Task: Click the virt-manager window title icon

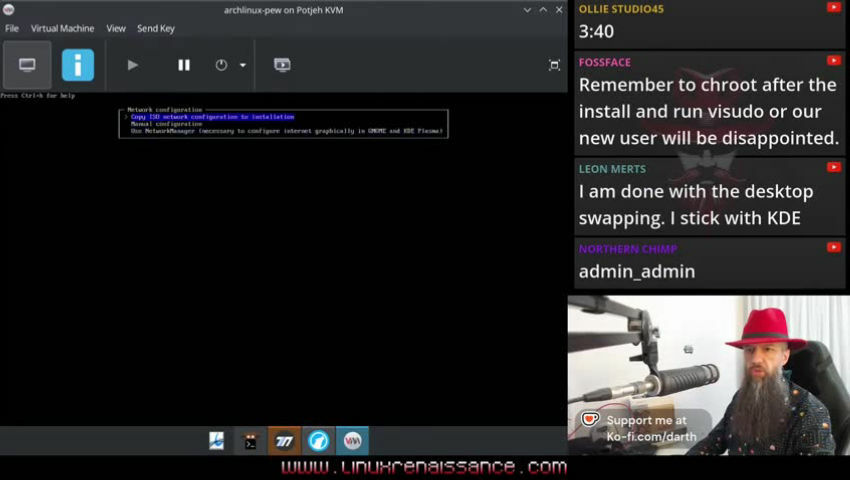Action: click(9, 9)
